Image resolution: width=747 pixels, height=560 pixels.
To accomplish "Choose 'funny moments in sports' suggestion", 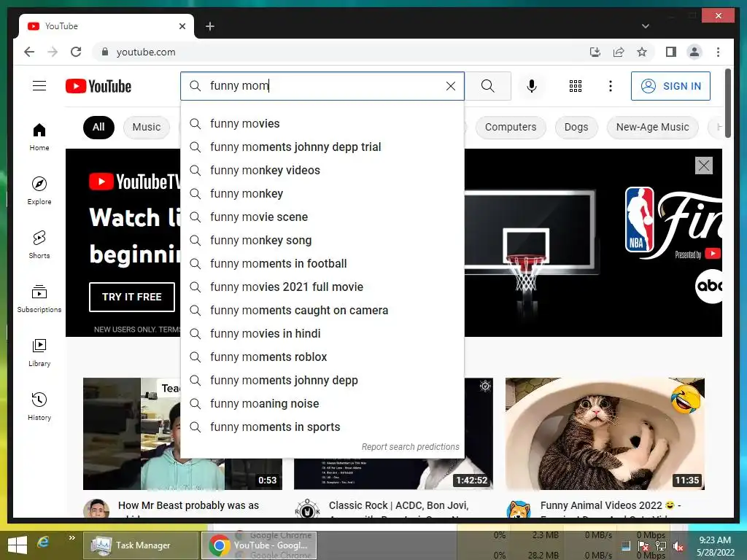I will 322,427.
